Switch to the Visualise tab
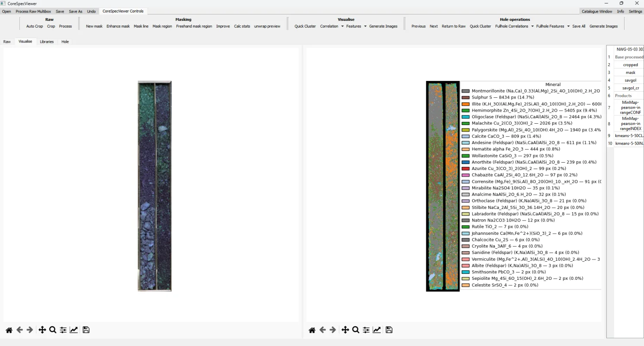644x346 pixels. [x=25, y=42]
